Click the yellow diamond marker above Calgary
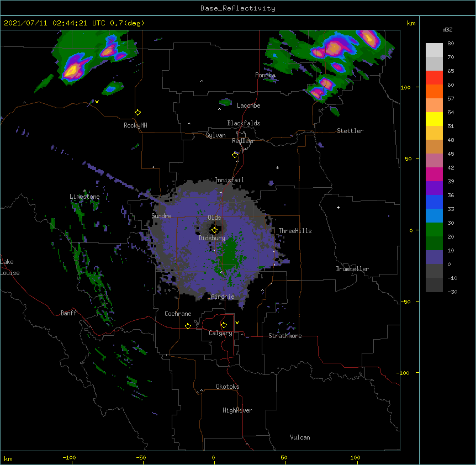Viewport: 476px width, 465px height. click(224, 325)
